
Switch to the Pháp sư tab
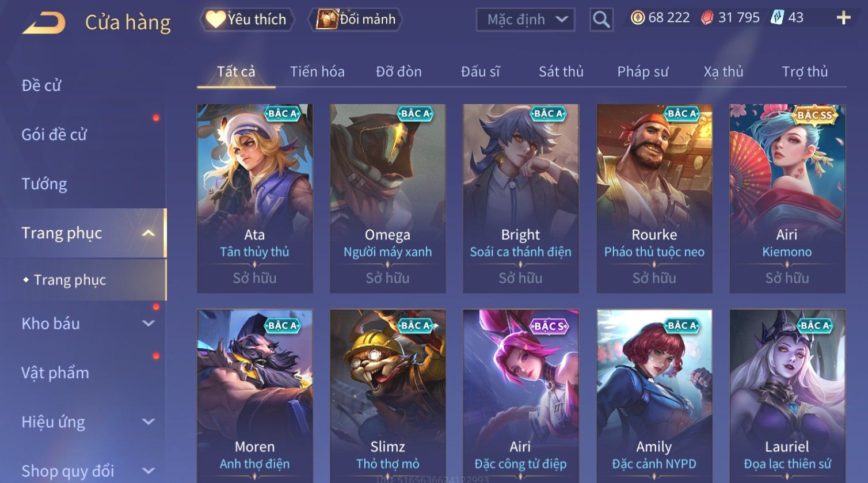click(x=643, y=71)
